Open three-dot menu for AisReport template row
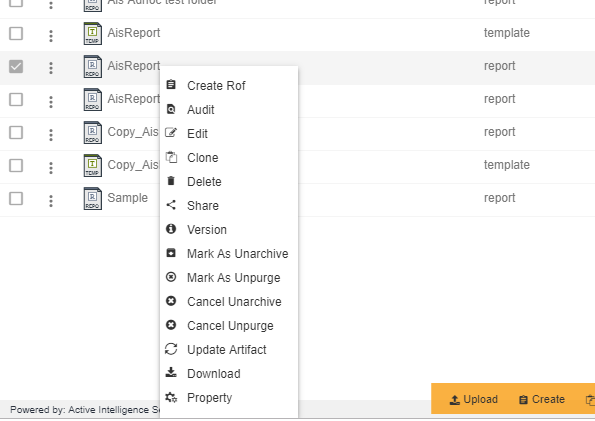 51,36
